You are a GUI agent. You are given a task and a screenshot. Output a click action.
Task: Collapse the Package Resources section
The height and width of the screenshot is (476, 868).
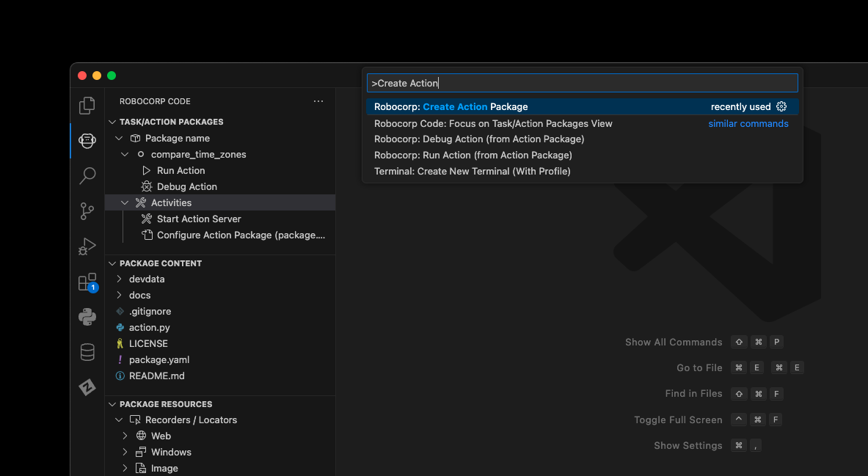click(112, 404)
